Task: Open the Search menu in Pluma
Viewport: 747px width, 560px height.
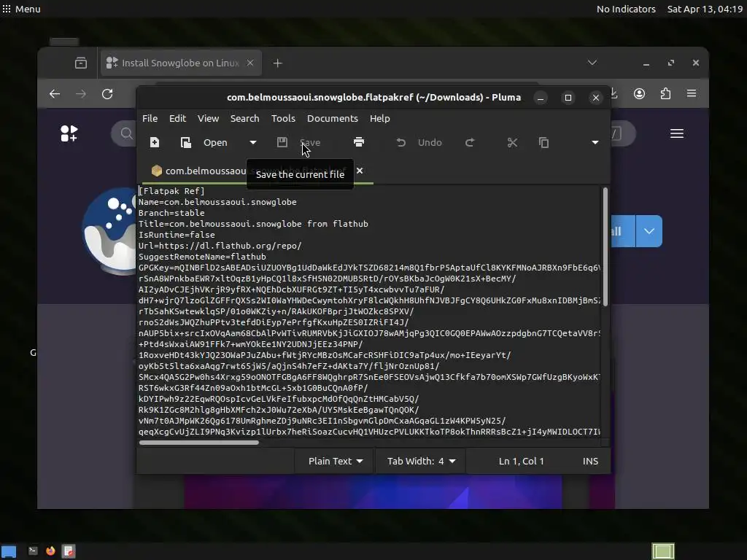Action: [x=245, y=118]
